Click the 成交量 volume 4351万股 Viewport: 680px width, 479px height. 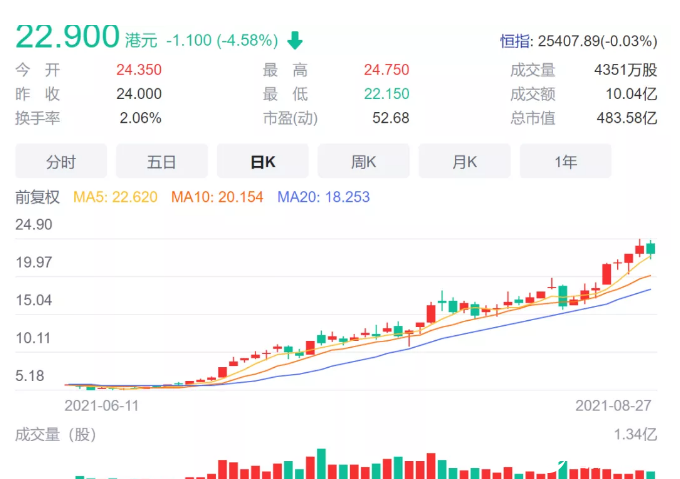point(625,70)
